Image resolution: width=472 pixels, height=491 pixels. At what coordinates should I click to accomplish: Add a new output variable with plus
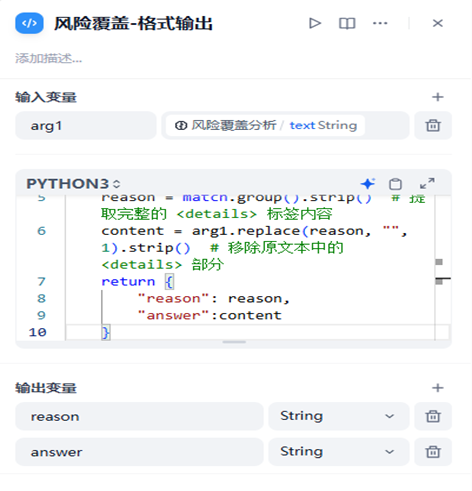tap(437, 388)
